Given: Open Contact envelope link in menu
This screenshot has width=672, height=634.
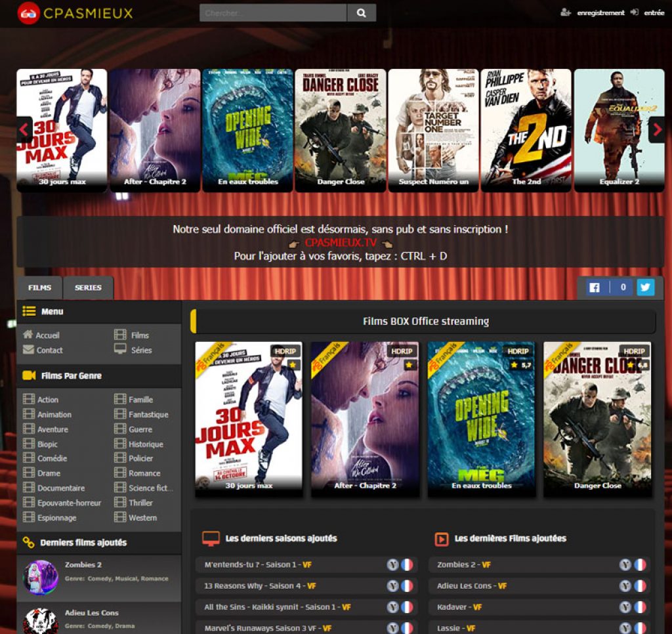Looking at the screenshot, I should point(43,350).
